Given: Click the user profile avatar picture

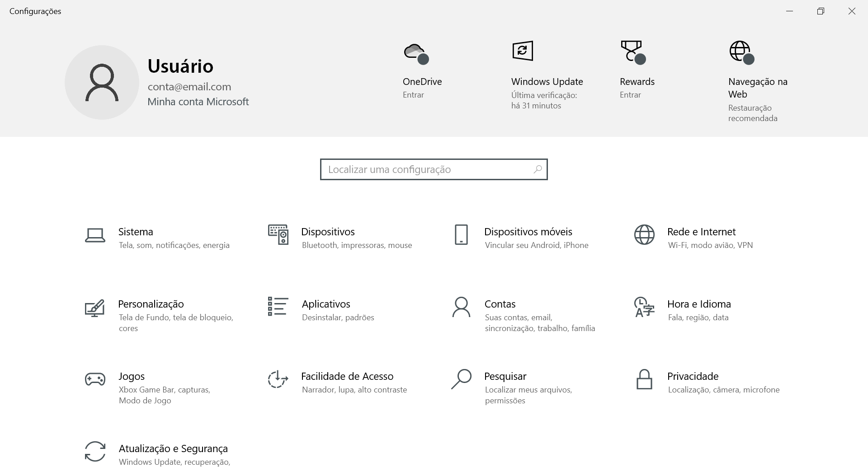Looking at the screenshot, I should 102,82.
